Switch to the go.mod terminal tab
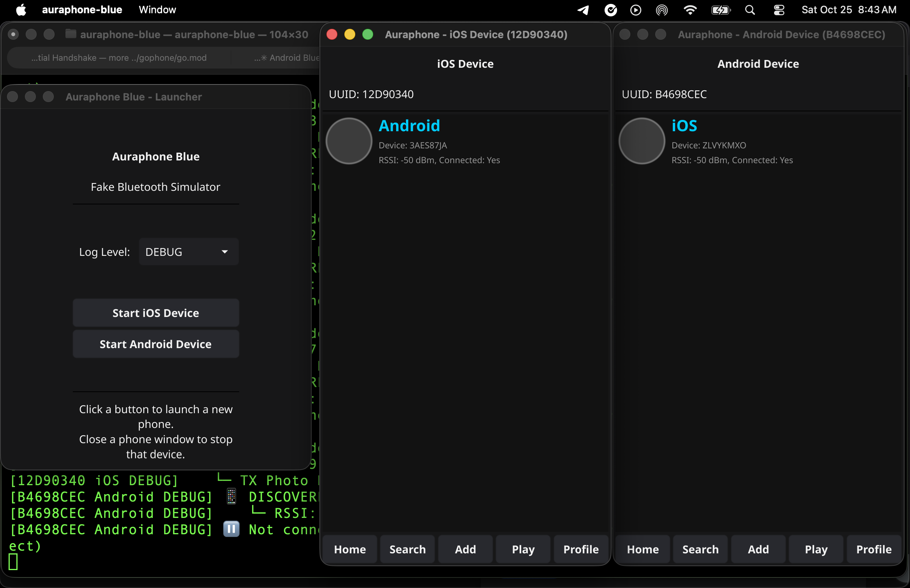910x588 pixels. (x=119, y=58)
